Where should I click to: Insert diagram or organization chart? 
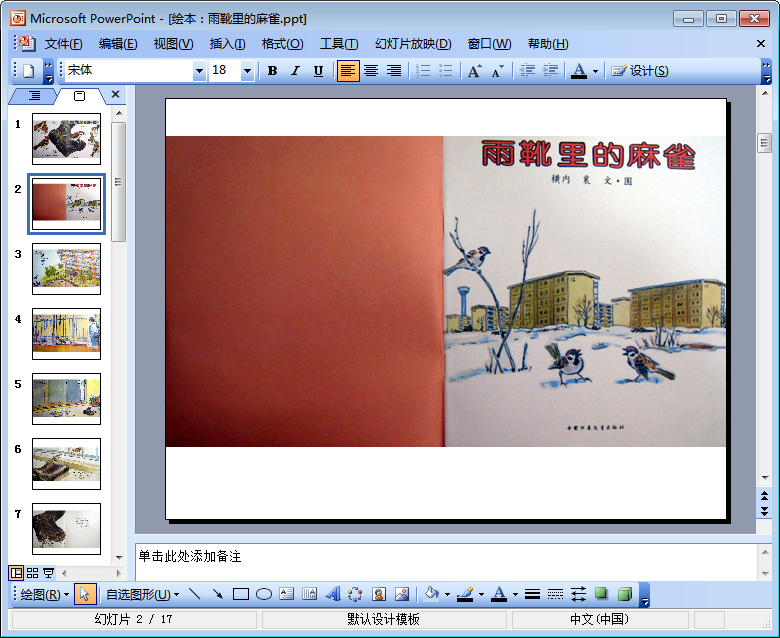[355, 594]
